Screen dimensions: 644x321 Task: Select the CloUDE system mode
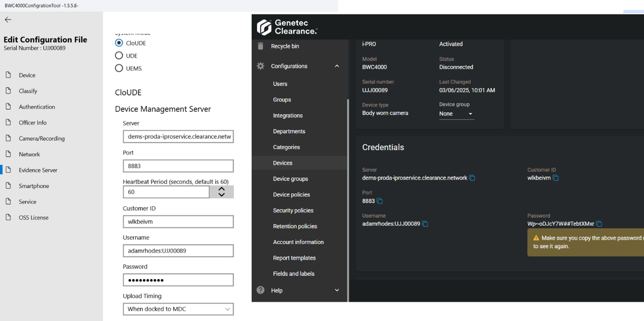click(119, 43)
